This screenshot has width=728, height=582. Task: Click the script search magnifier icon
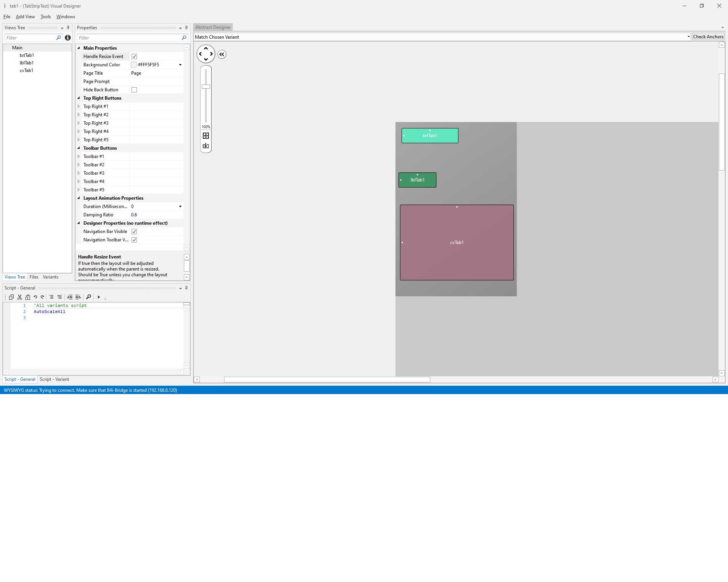coord(88,297)
